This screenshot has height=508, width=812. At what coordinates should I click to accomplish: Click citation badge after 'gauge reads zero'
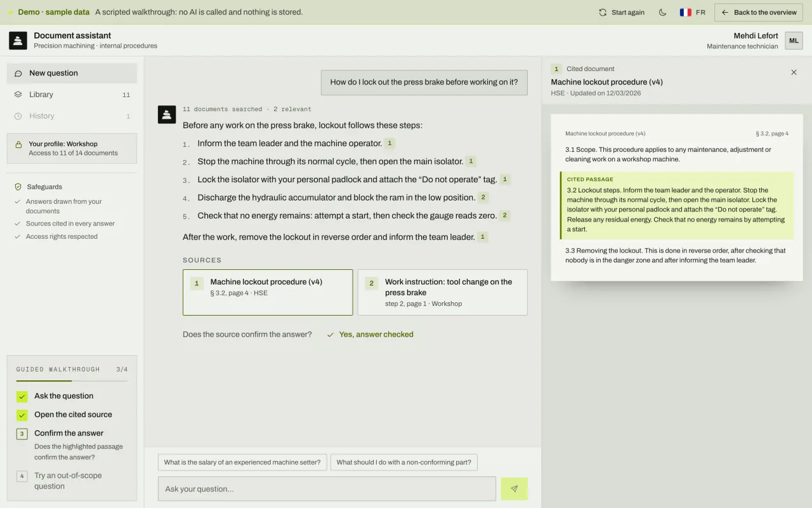click(505, 215)
